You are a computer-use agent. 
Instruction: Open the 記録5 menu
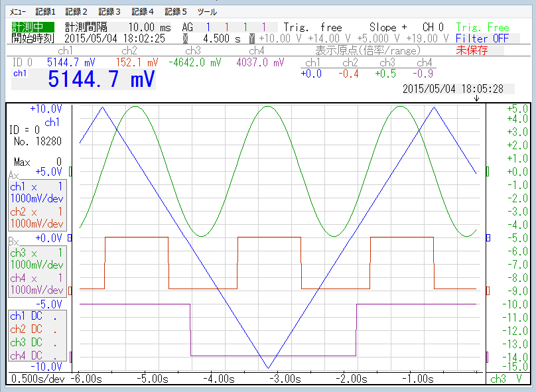[176, 12]
